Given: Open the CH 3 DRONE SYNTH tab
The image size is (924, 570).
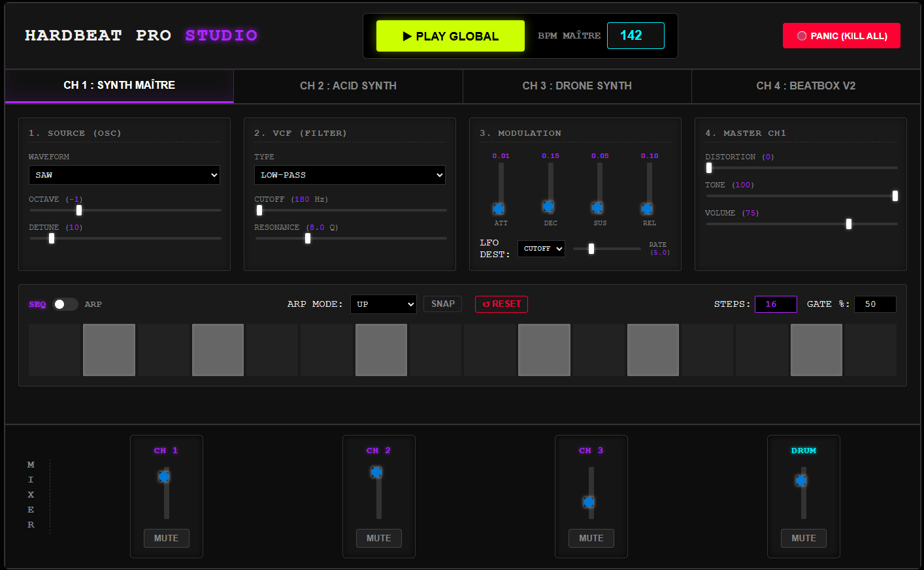Looking at the screenshot, I should [x=577, y=86].
